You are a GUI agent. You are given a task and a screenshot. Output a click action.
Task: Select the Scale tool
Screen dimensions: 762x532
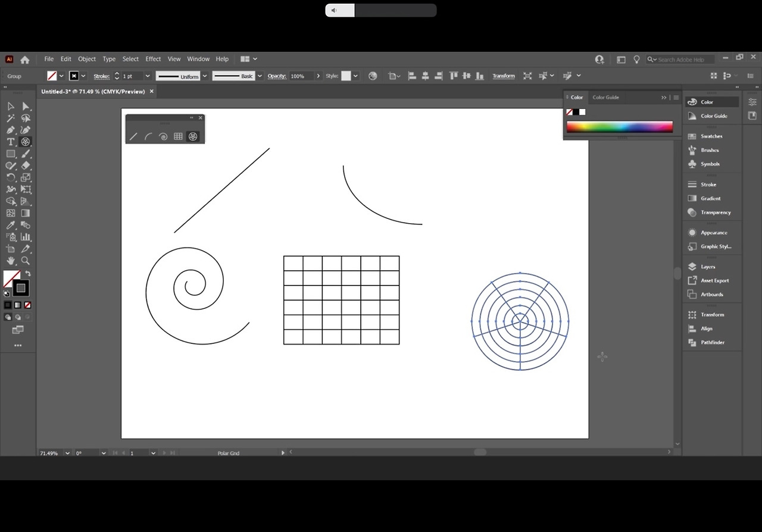click(26, 177)
